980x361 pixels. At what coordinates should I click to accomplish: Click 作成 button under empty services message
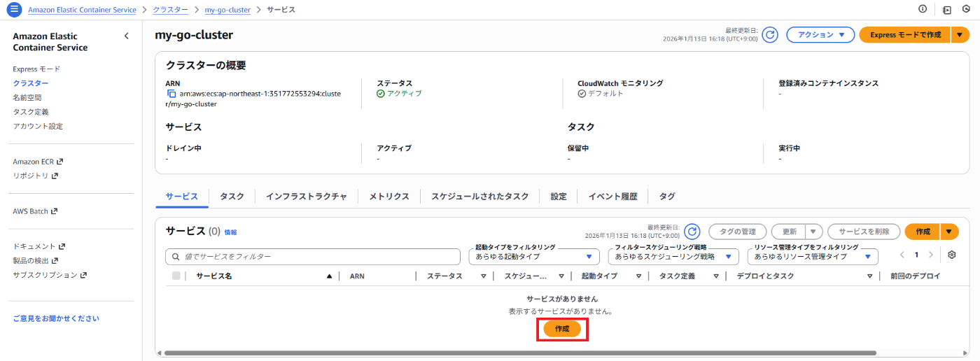tap(562, 329)
